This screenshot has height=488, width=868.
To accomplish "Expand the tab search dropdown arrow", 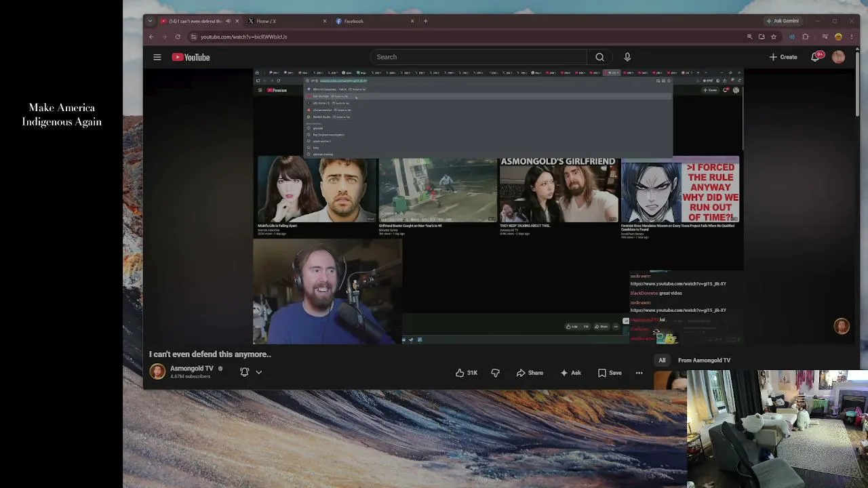I will pos(150,21).
